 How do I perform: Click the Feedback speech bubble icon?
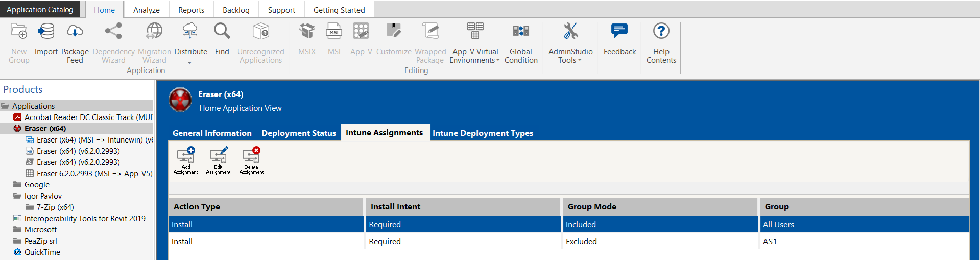(619, 32)
